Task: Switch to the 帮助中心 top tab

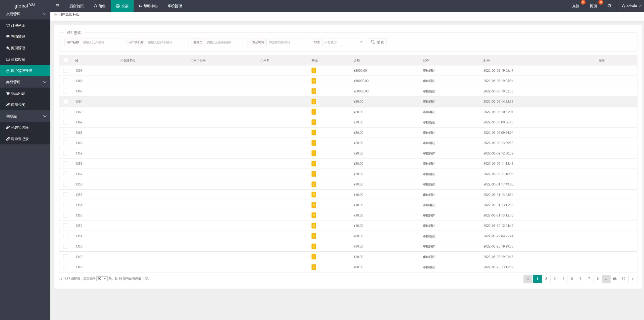Action: (148, 6)
